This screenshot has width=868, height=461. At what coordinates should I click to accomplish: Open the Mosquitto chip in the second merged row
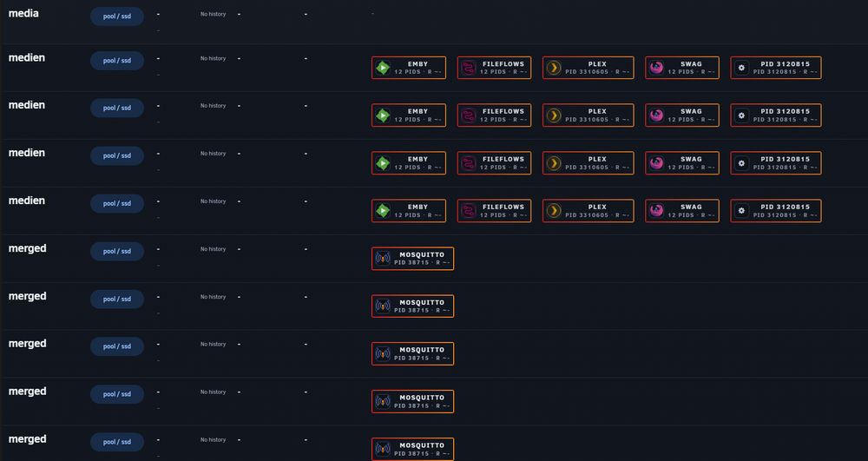click(x=412, y=306)
